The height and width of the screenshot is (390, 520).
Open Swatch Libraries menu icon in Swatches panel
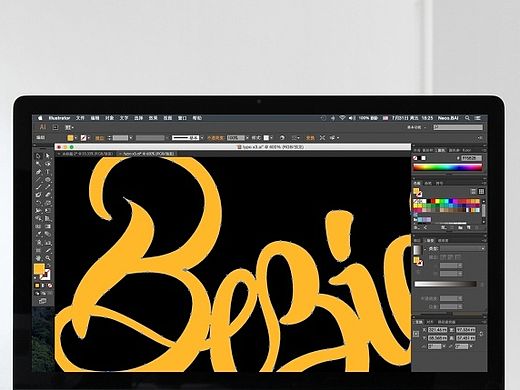[416, 228]
